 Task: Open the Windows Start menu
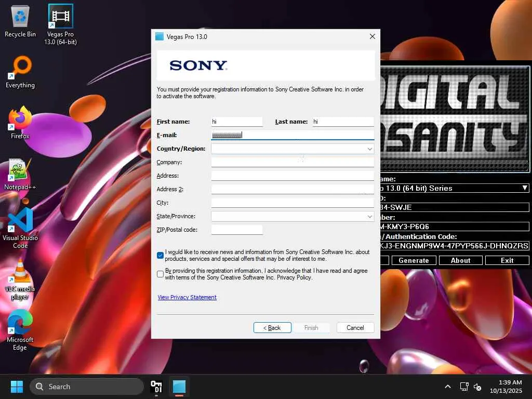pyautogui.click(x=17, y=387)
